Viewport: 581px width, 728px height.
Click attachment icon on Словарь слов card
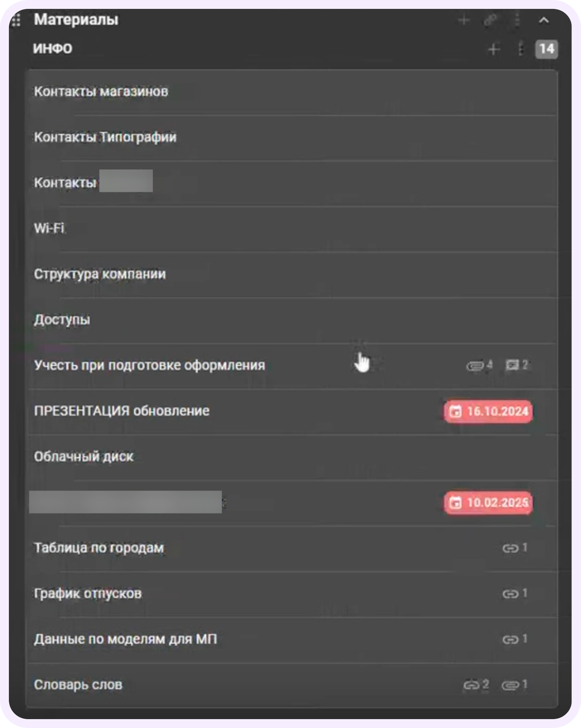511,685
